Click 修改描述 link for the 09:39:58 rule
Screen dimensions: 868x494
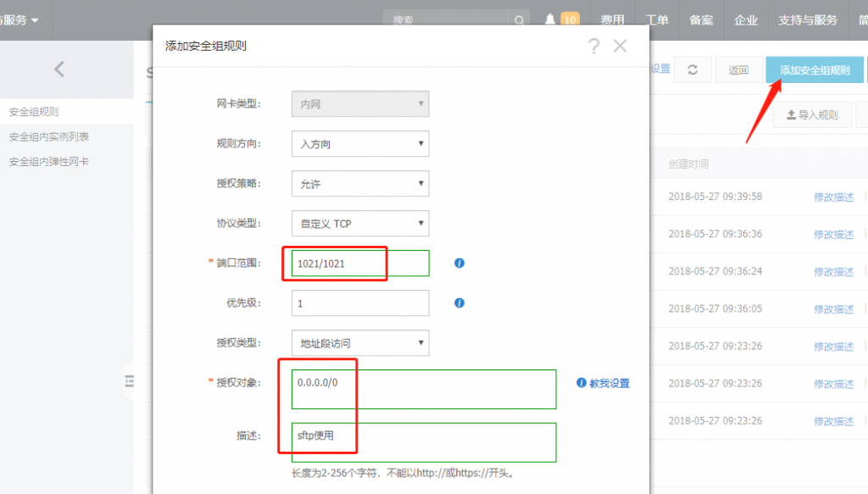point(833,197)
